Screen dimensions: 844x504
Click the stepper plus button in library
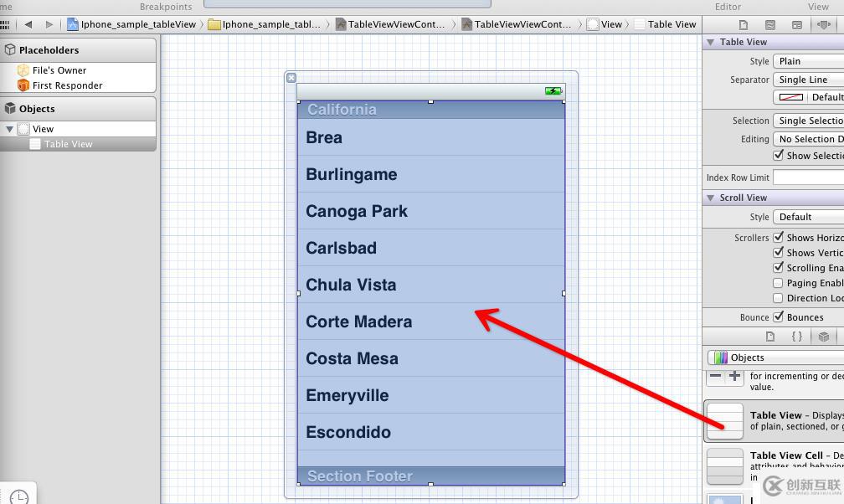point(734,377)
